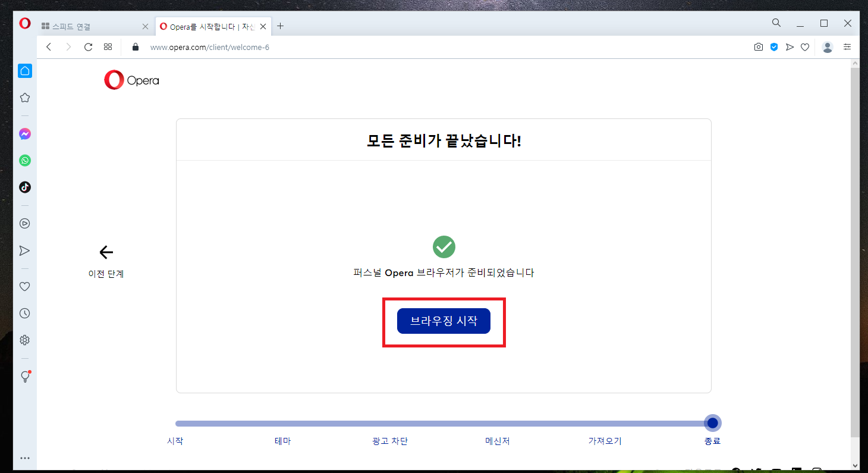The image size is (868, 473).
Task: Jump to the 테마 step
Action: 283,441
